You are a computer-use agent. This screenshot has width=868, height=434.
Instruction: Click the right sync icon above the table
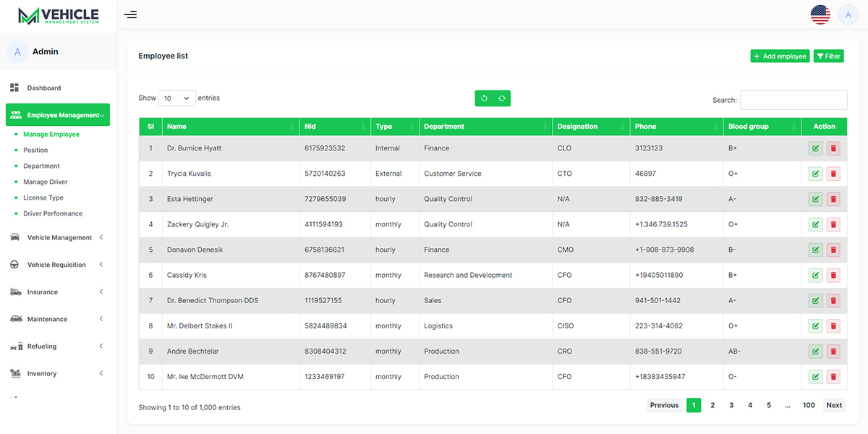[x=501, y=98]
